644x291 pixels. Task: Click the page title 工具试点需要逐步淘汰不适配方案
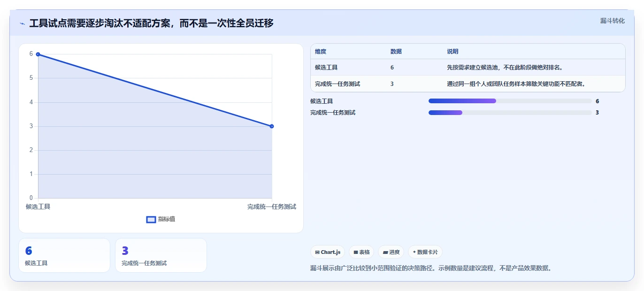point(151,23)
